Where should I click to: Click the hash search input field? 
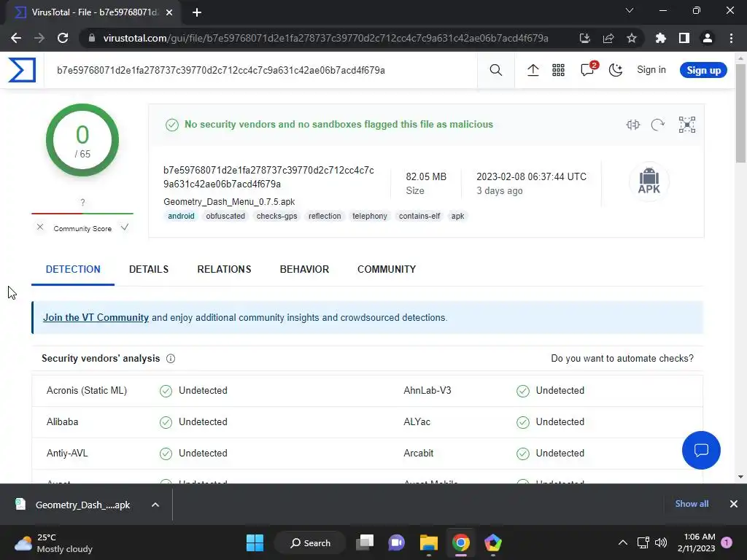(261, 71)
